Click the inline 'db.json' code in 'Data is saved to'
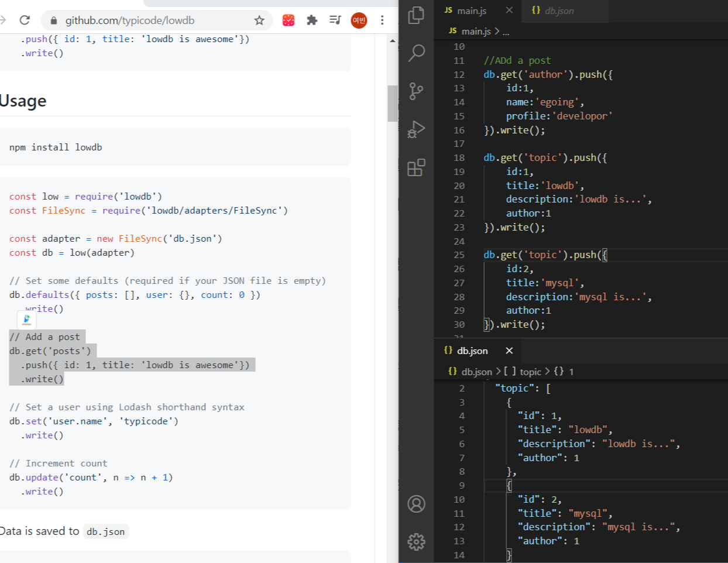 tap(105, 531)
